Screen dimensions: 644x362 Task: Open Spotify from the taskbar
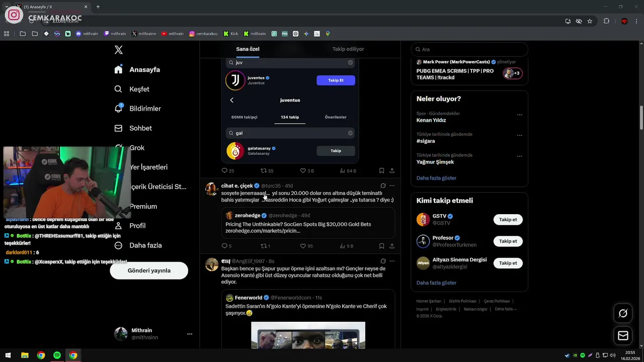[57, 355]
